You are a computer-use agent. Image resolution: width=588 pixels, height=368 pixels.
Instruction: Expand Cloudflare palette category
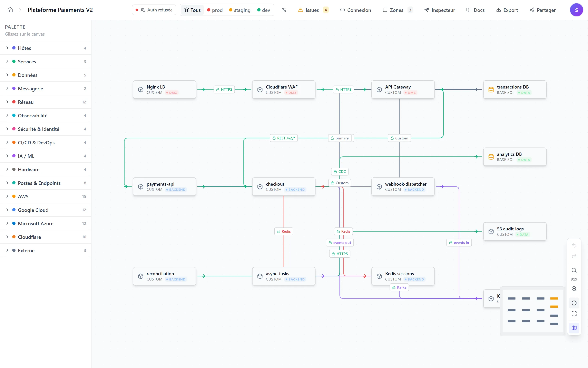click(46, 237)
